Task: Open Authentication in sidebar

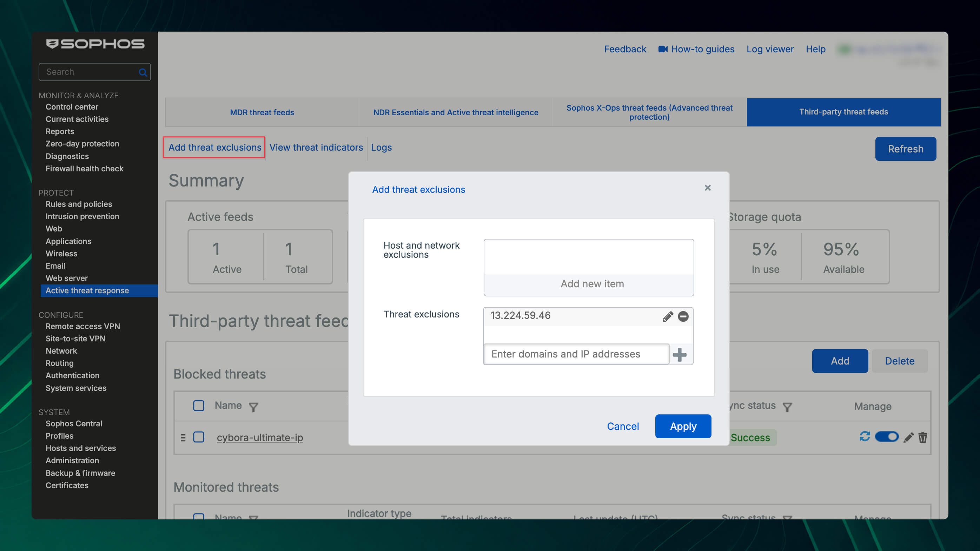Action: point(72,375)
